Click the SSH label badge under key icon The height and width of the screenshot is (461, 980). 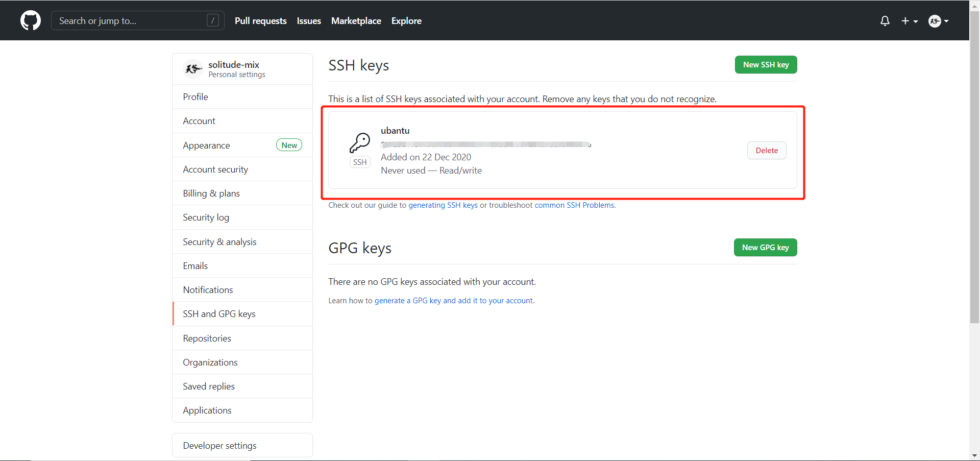point(360,162)
